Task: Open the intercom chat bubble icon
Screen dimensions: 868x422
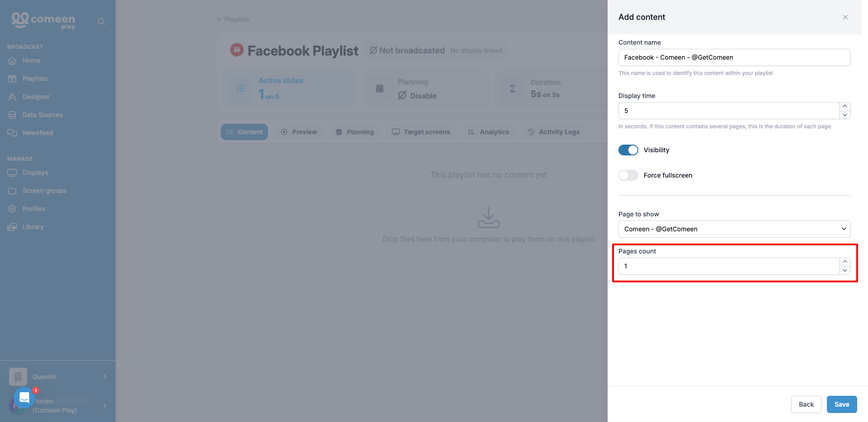Action: (x=24, y=398)
